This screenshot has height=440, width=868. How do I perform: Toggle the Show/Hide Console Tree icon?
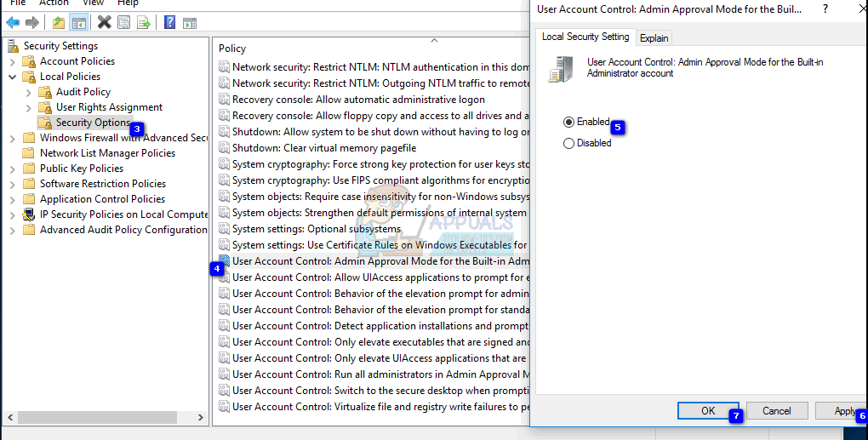(79, 23)
